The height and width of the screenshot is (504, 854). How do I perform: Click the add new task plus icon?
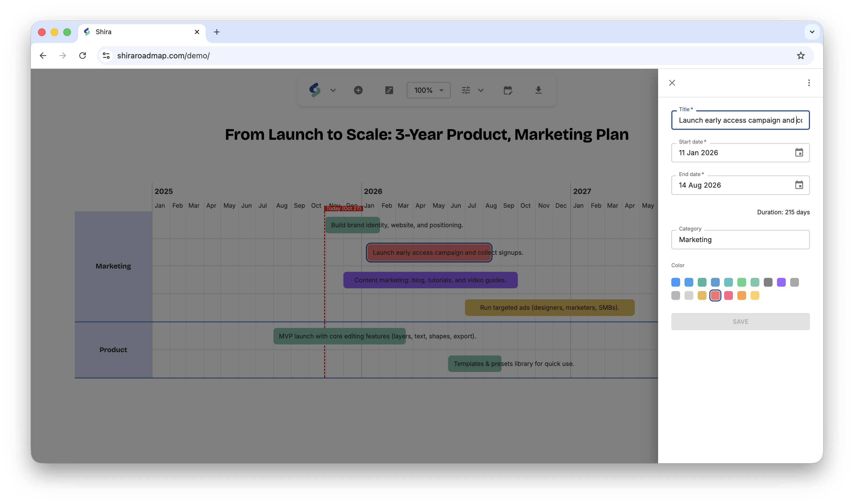(358, 90)
